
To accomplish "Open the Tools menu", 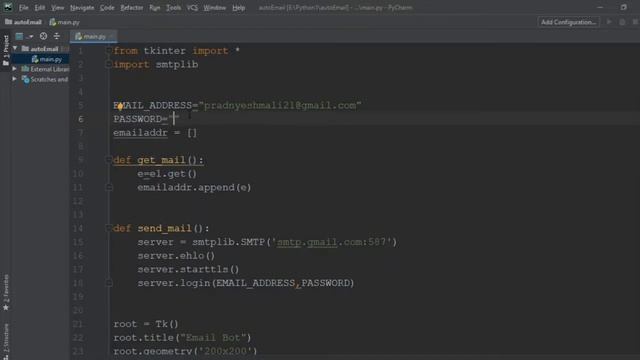I will pos(173,8).
